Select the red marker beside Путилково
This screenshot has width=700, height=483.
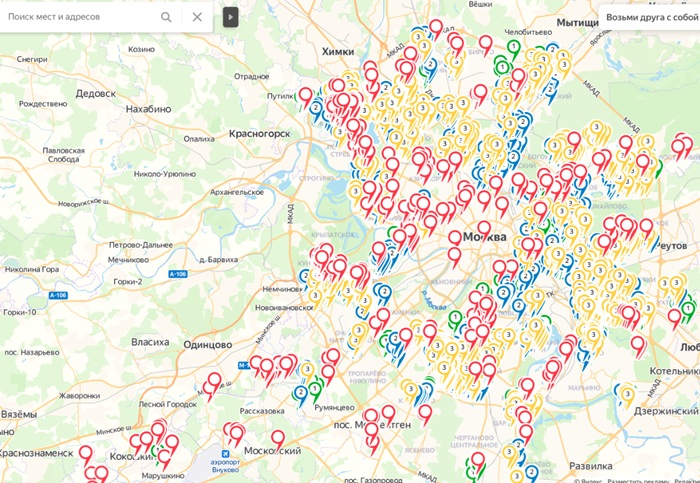coord(306,95)
